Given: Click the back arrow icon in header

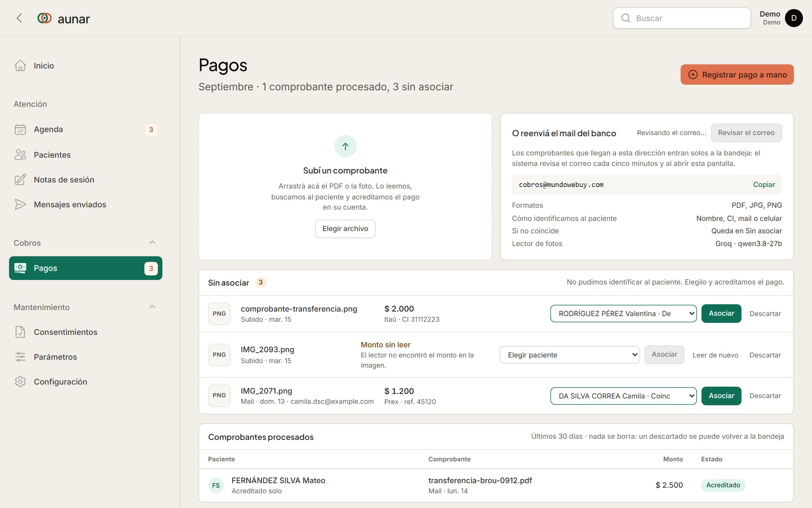Looking at the screenshot, I should click(20, 18).
